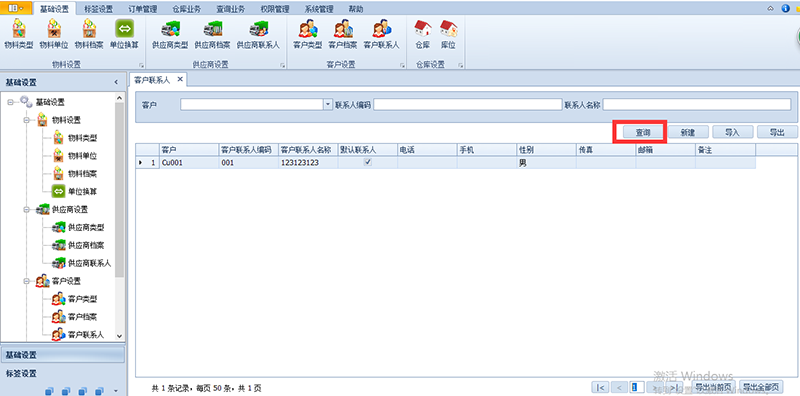Open 客户档案 ribbon icon
The width and height of the screenshot is (800, 396).
342,35
